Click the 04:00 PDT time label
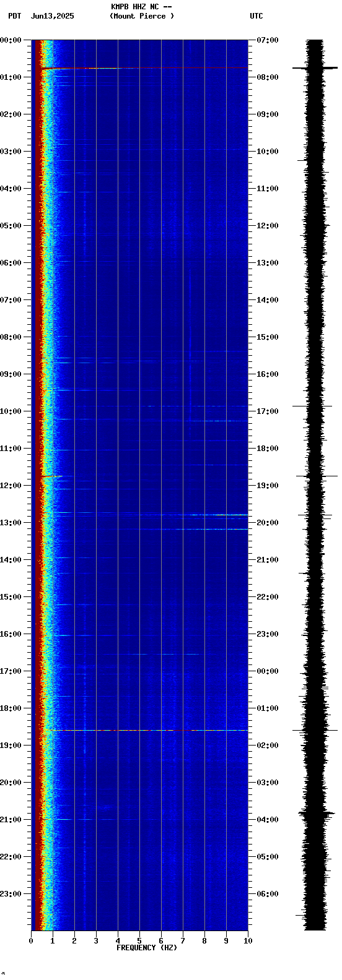The width and height of the screenshot is (342, 980). point(11,189)
